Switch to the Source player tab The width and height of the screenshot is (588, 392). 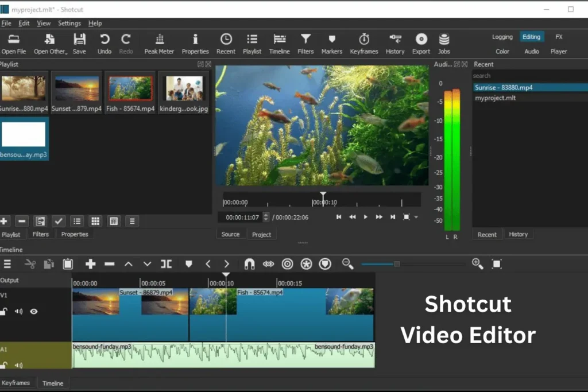(230, 234)
